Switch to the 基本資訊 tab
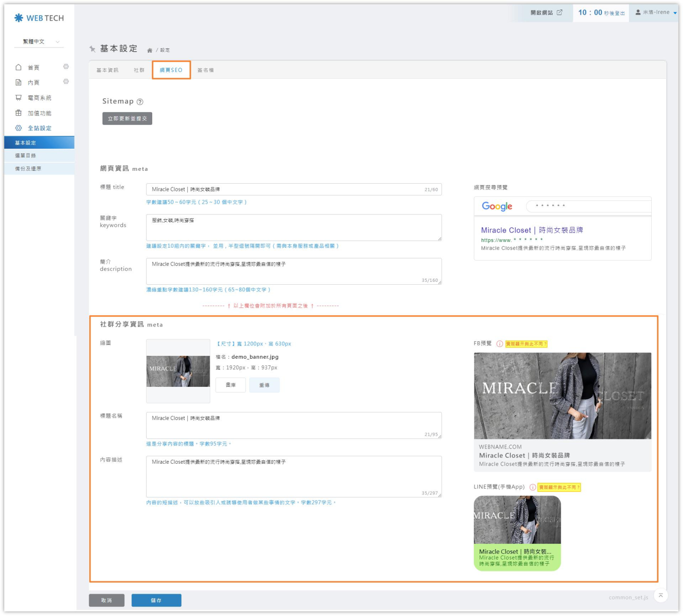The image size is (683, 616). click(108, 70)
